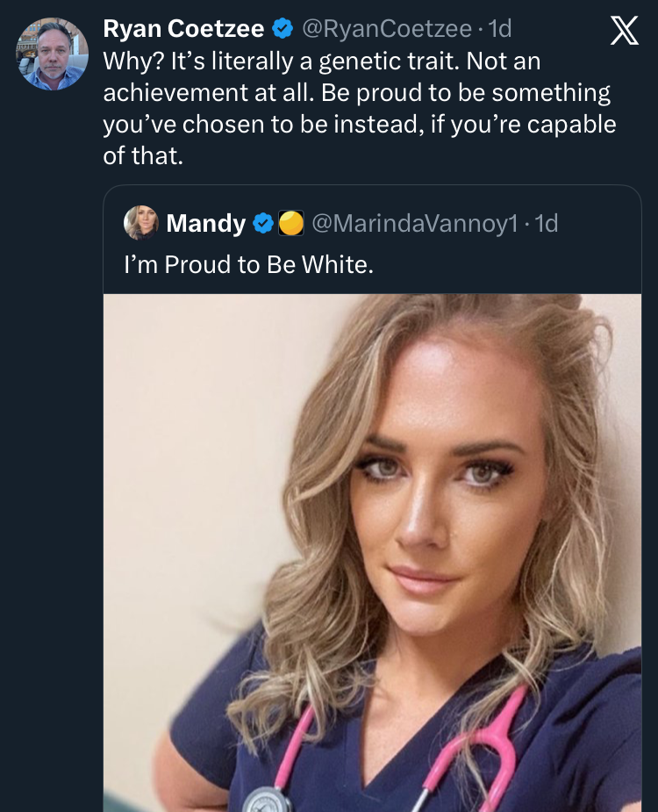Screen dimensions: 658x812
Task: Click the X logo in the corner
Action: click(x=624, y=32)
